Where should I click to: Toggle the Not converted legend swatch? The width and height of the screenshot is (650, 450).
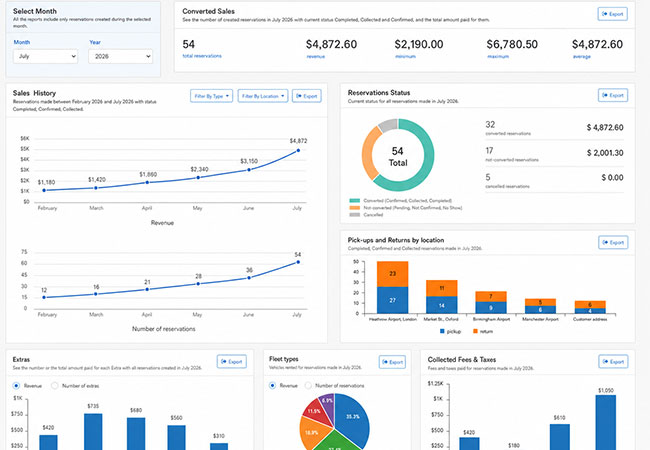[x=354, y=208]
